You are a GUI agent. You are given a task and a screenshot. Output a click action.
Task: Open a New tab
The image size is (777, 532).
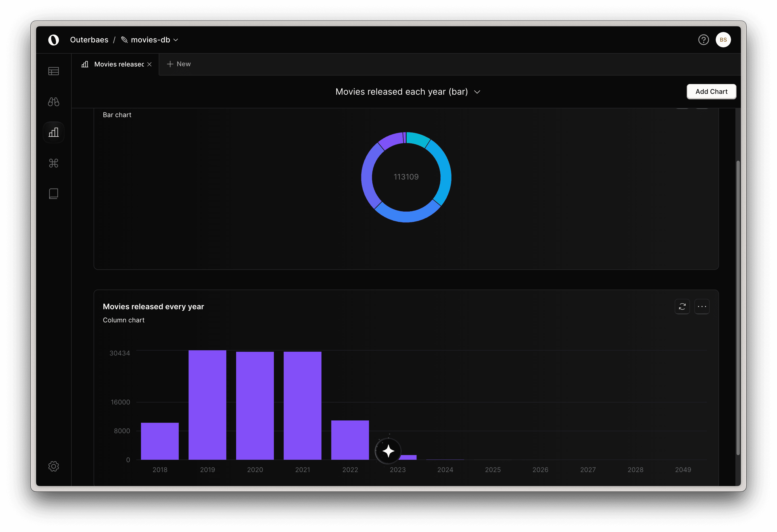[x=179, y=64]
